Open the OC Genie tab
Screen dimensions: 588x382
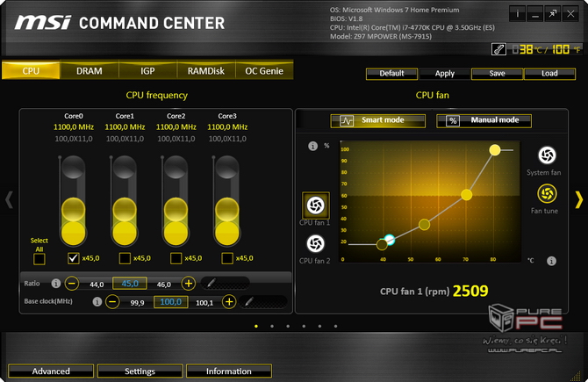(x=264, y=70)
